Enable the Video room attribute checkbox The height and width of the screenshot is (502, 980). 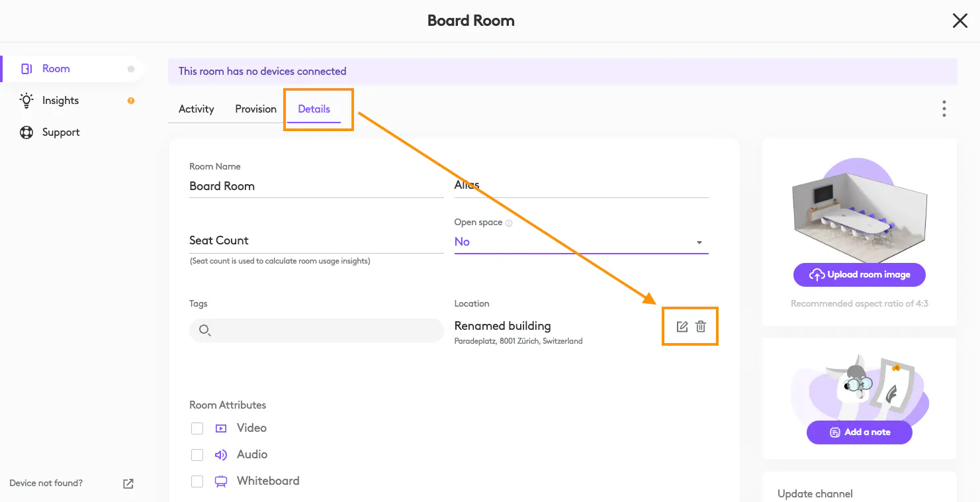pos(197,428)
